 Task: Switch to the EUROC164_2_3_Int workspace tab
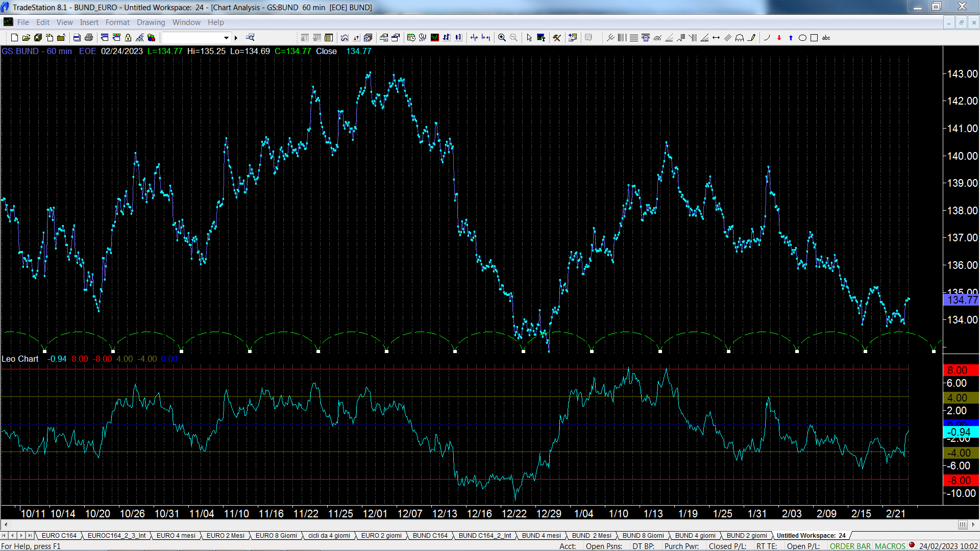(x=116, y=536)
